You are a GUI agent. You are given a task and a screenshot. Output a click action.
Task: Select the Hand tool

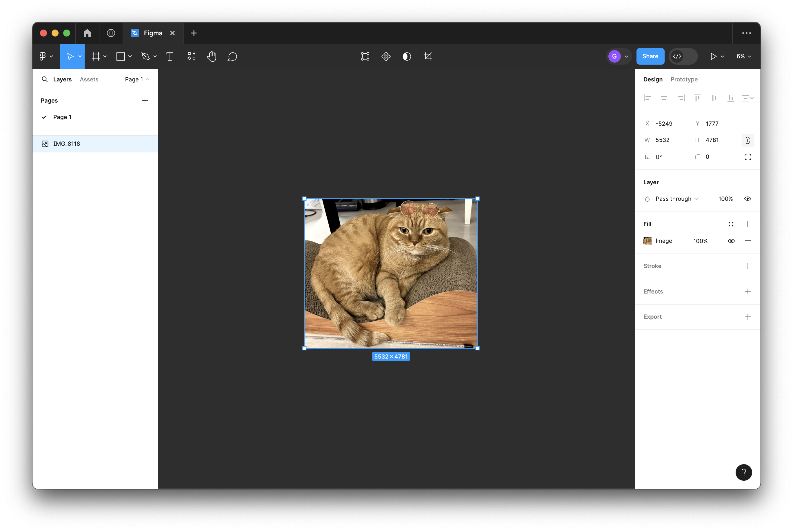tap(211, 56)
